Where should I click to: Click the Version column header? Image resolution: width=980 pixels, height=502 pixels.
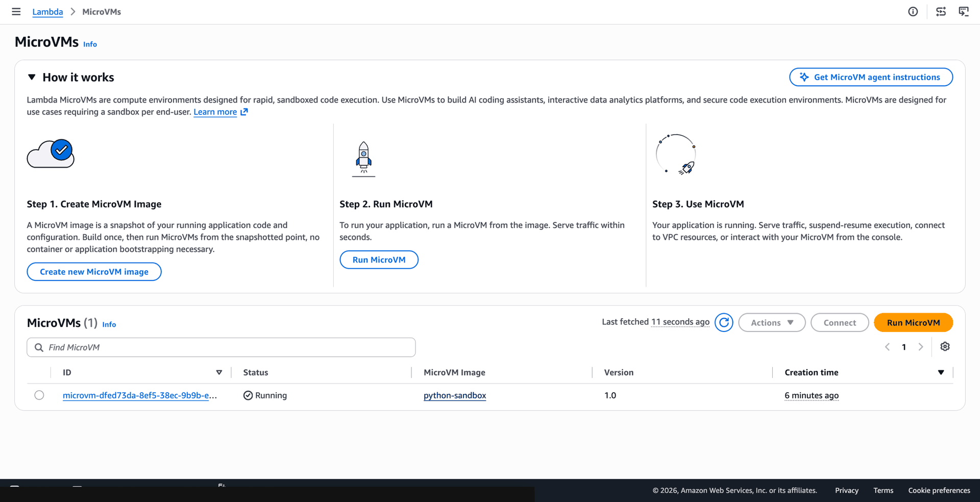tap(619, 373)
